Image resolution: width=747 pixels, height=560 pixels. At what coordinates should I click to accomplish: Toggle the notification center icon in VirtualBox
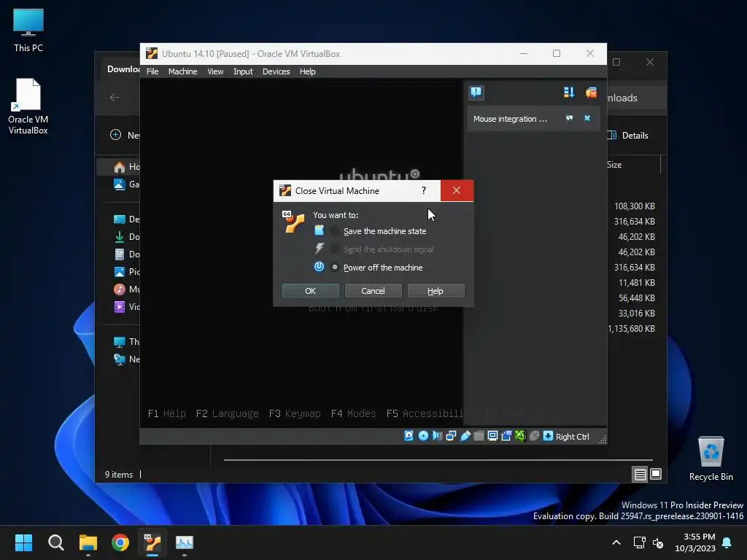(x=476, y=93)
